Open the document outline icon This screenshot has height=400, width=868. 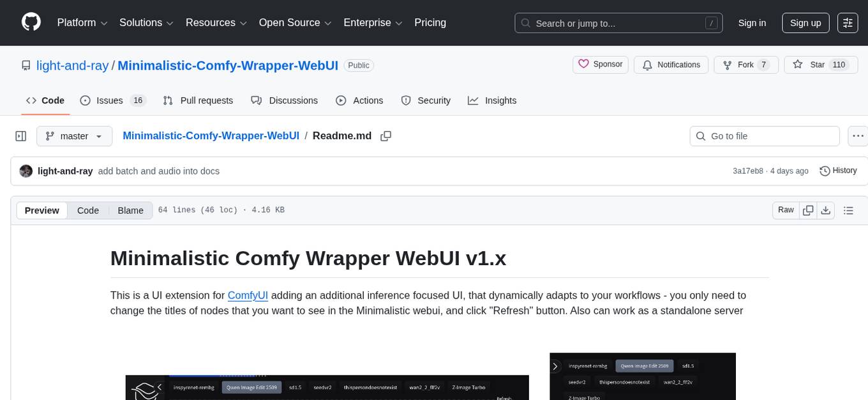coord(849,210)
